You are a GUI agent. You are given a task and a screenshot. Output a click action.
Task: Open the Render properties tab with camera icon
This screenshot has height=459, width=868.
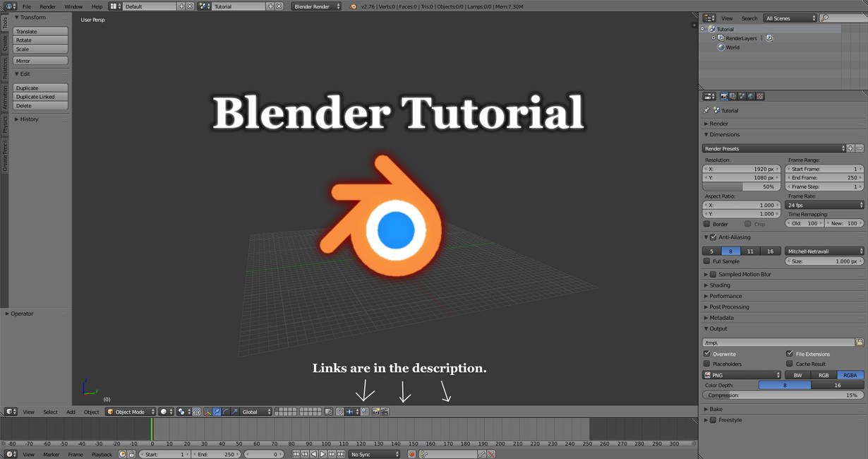[724, 96]
